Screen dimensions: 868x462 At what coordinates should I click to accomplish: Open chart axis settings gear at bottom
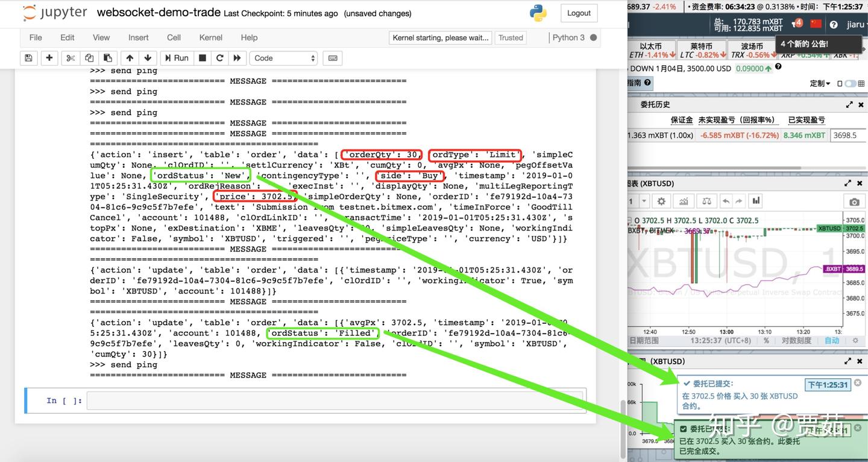click(x=855, y=341)
